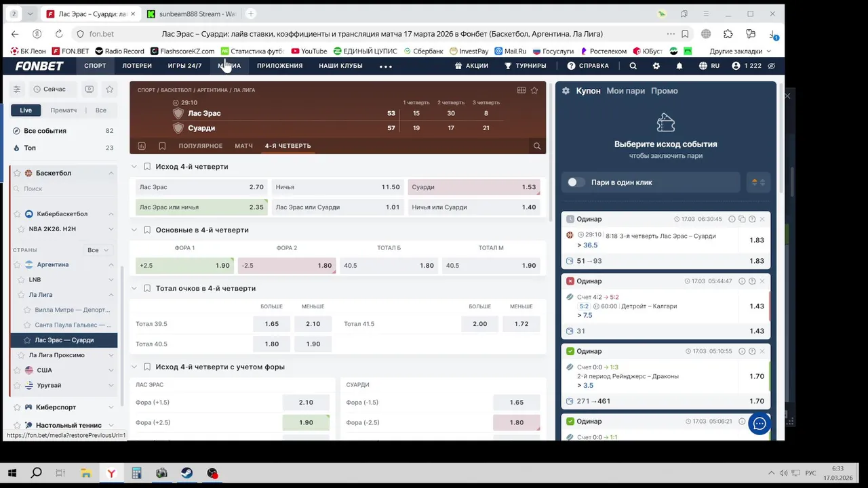Collapse the Основные в 4-й четверти section
868x488 pixels.
pyautogui.click(x=134, y=230)
